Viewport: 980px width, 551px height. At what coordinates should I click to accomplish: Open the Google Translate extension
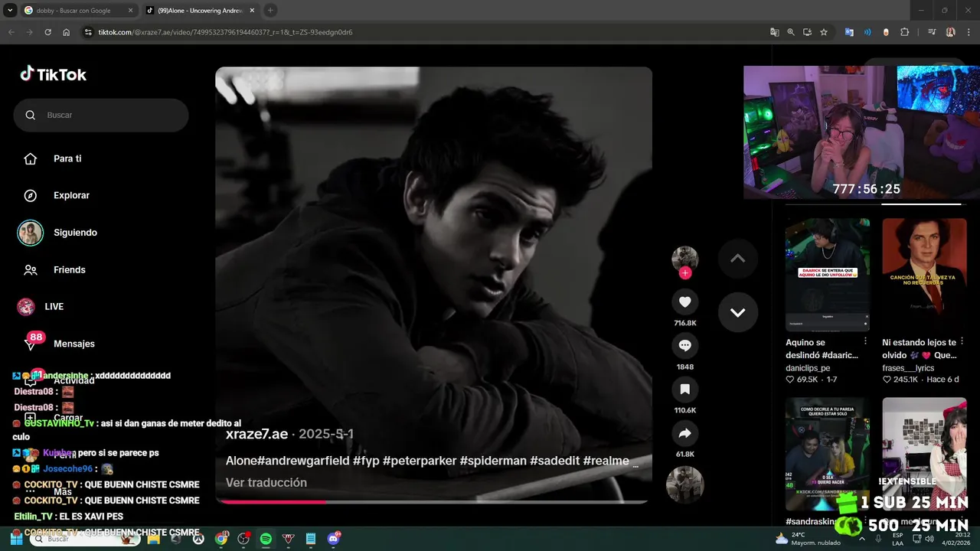[849, 32]
